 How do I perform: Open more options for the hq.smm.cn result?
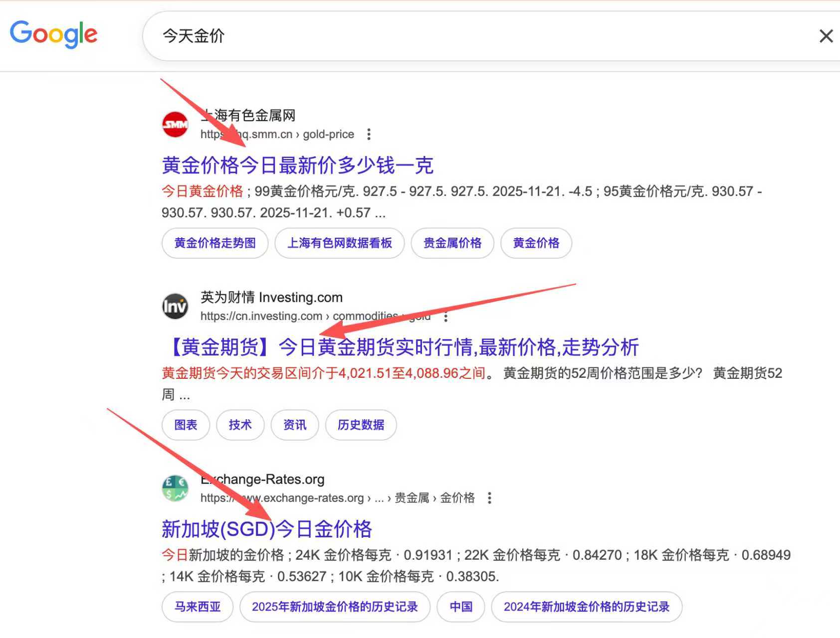pos(369,134)
